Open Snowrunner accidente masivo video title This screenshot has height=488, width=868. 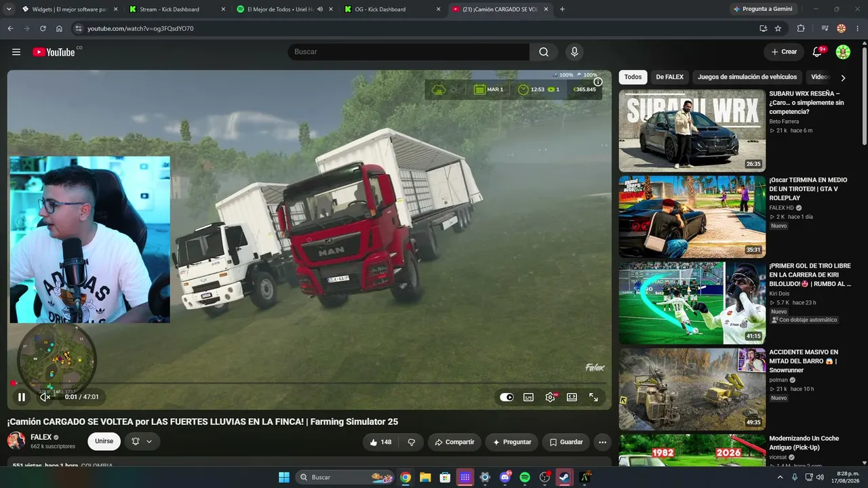[x=804, y=361]
